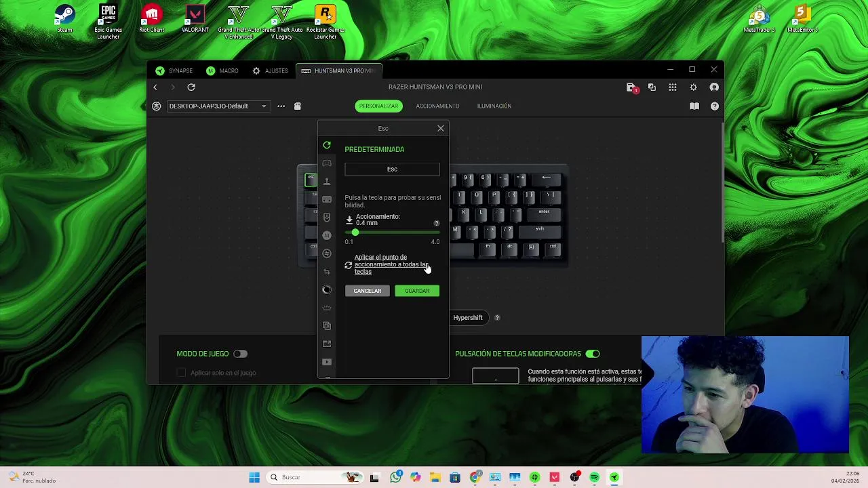Viewport: 868px width, 488px height.
Task: Click the Hypershift button
Action: coord(468,317)
